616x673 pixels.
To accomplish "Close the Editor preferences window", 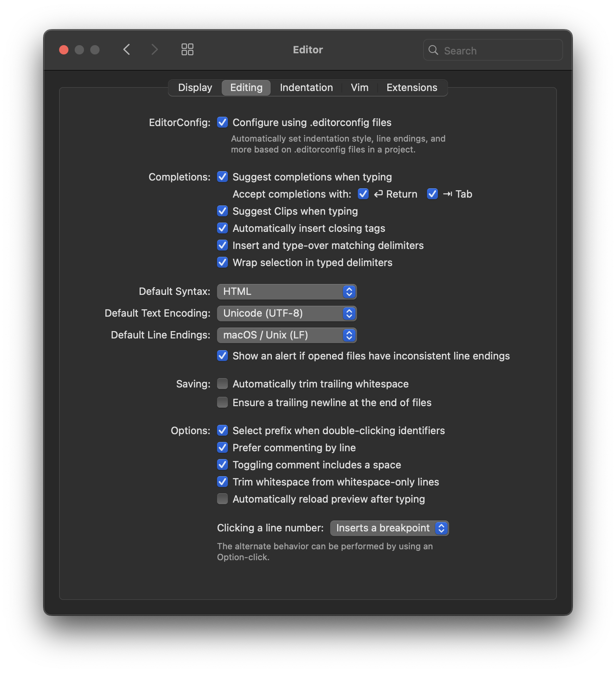I will pyautogui.click(x=64, y=50).
